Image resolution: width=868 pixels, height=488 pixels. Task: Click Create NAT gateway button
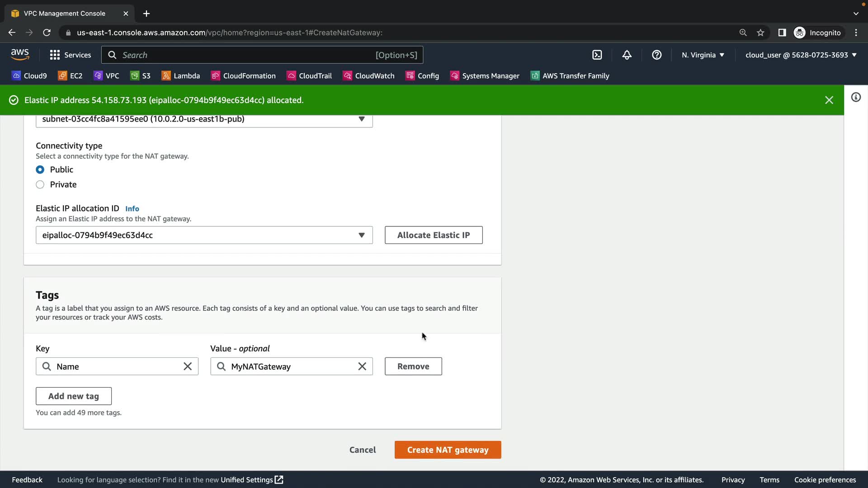[x=448, y=450]
